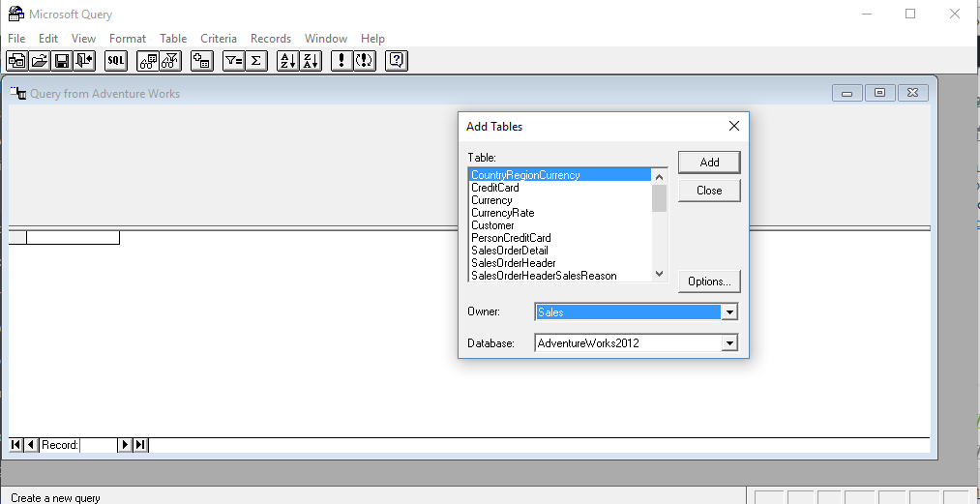Image resolution: width=980 pixels, height=504 pixels.
Task: Toggle the Show/Hide Tables icon
Action: pos(147,61)
